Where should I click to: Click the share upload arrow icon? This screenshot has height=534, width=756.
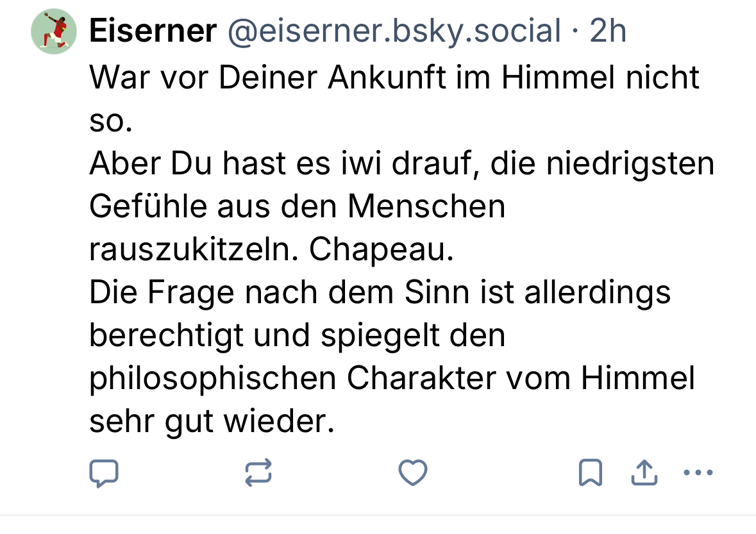click(x=644, y=474)
